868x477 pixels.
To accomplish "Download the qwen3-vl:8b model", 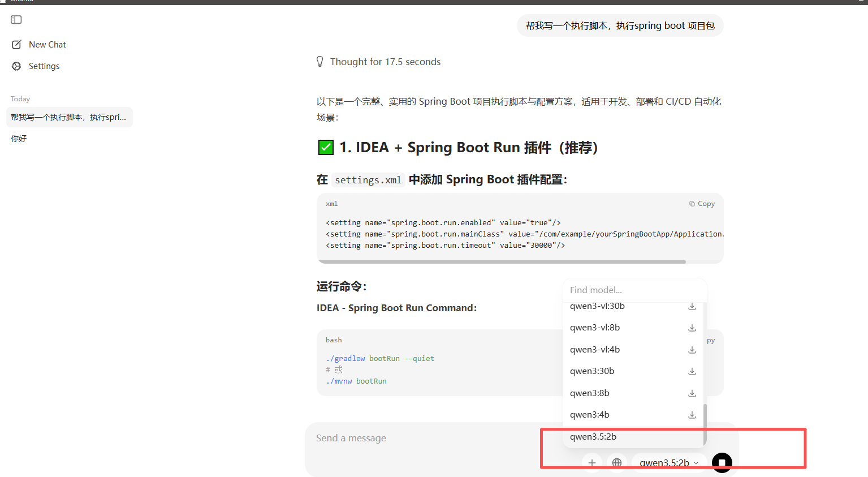I will click(x=692, y=328).
